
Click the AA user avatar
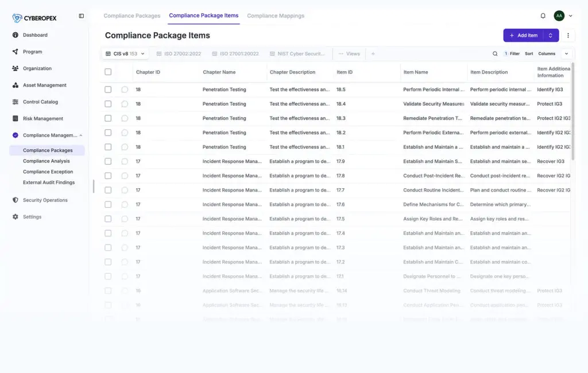coord(559,15)
